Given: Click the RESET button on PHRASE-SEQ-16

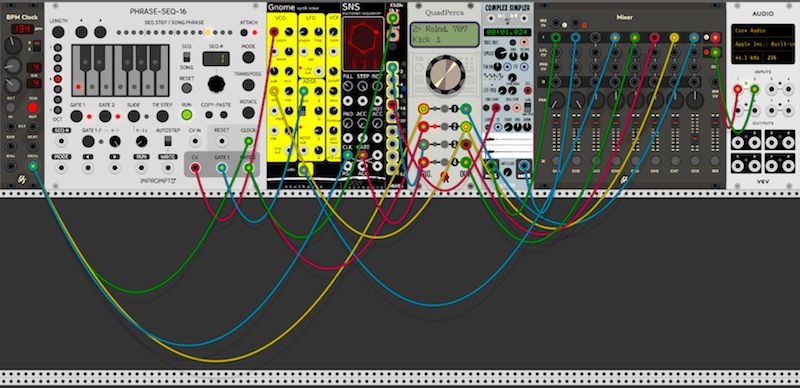Looking at the screenshot, I should pyautogui.click(x=187, y=88).
